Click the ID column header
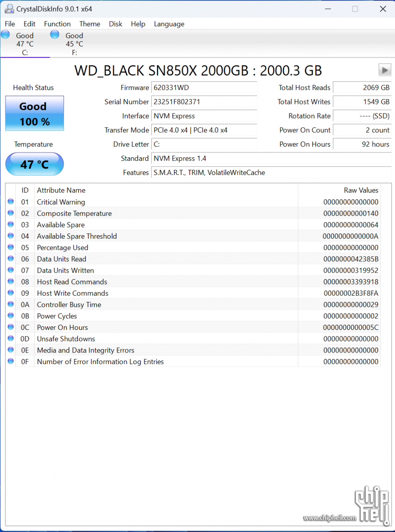Screen dimensions: 395x532 pos(25,190)
